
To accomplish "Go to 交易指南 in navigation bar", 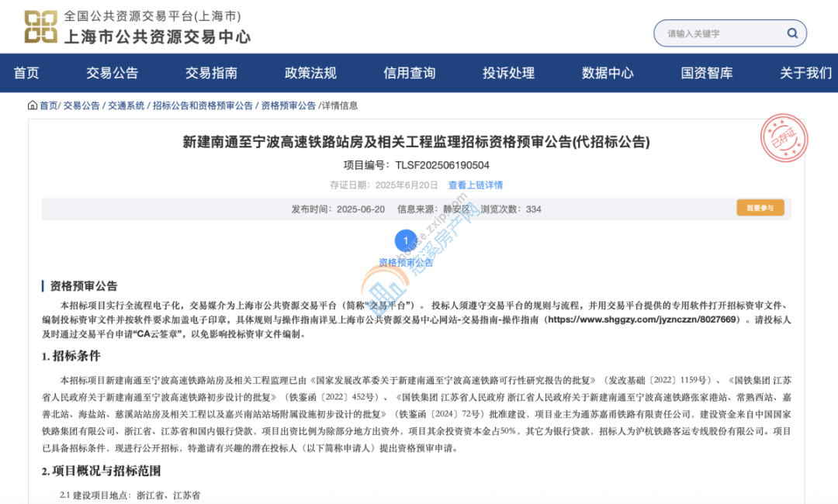I will (211, 73).
